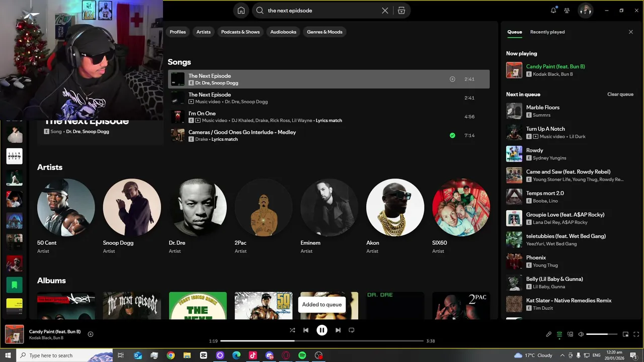Adjust the volume slider

click(602, 334)
